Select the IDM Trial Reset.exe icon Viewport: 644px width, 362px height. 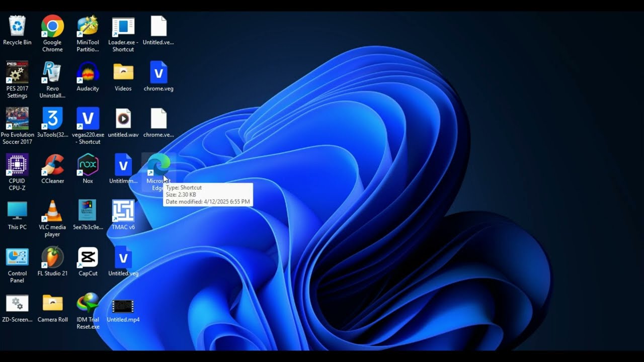(88, 304)
